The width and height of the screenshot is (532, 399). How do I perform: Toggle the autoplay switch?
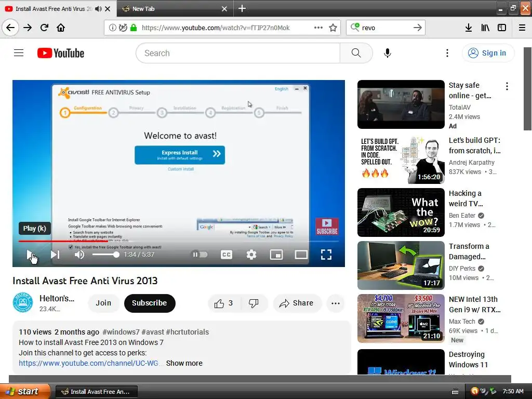(x=200, y=255)
